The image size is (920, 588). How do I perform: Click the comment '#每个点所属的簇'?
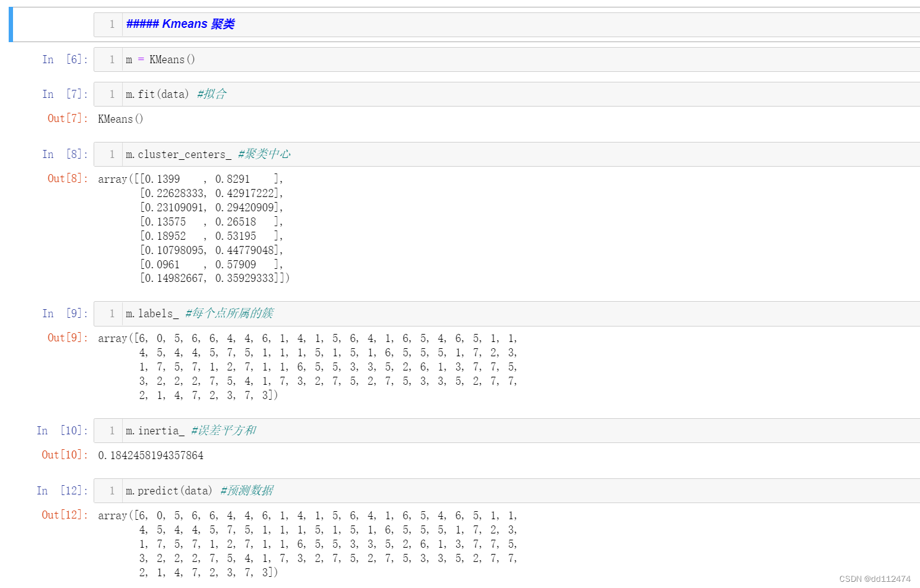pos(229,314)
